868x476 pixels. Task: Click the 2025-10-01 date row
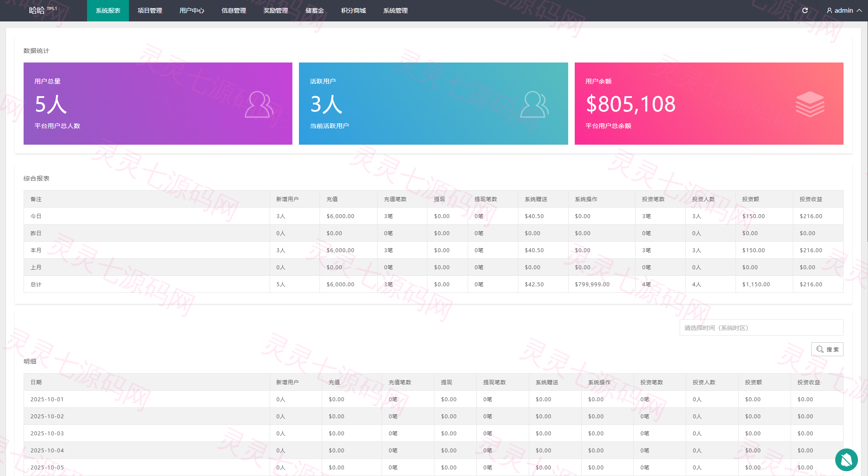pyautogui.click(x=433, y=399)
